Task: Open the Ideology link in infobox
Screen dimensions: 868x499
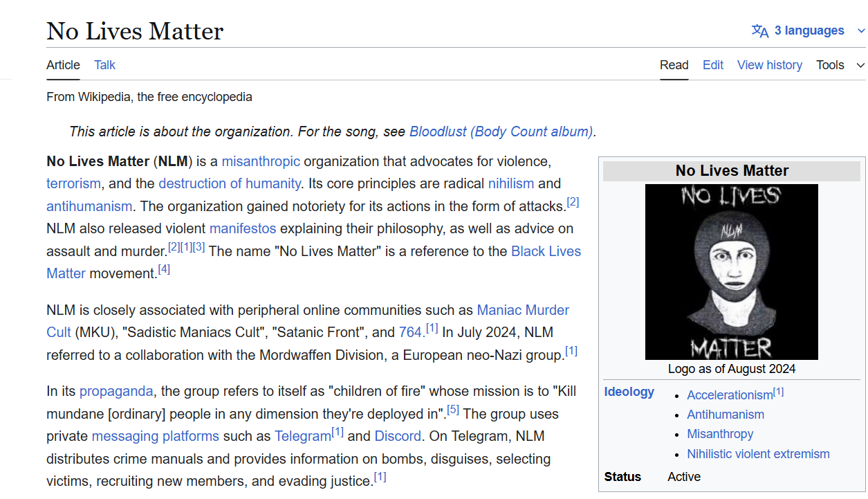Action: (629, 392)
